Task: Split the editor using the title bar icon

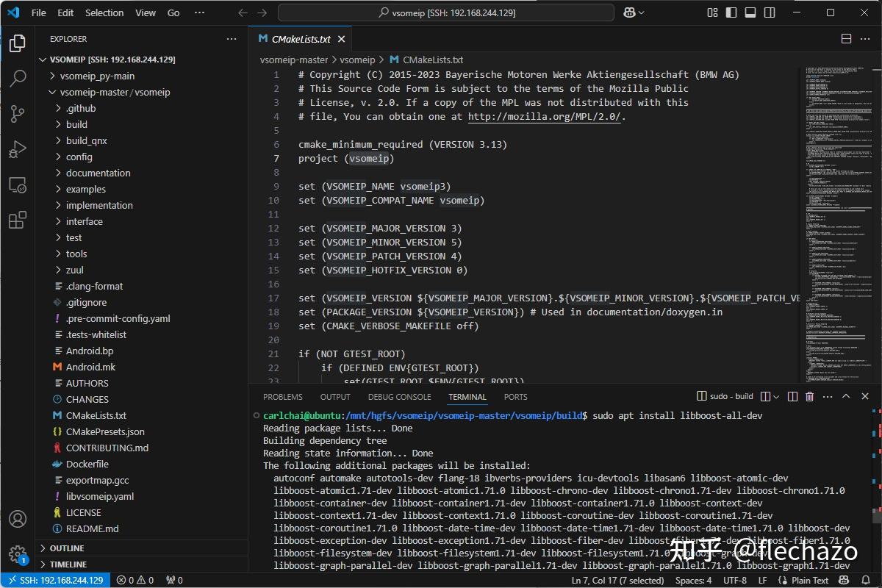Action: coord(846,39)
